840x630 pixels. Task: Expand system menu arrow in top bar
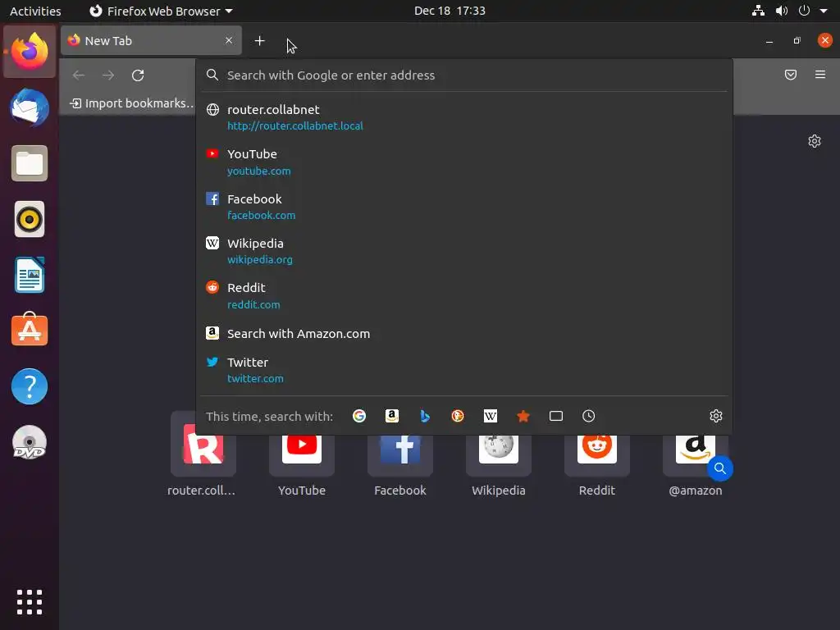824,11
